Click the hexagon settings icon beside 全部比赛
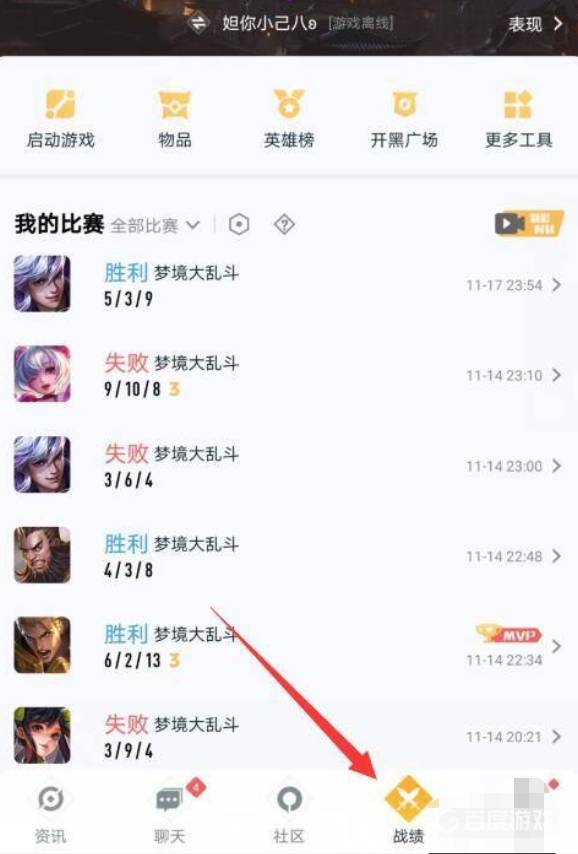The width and height of the screenshot is (578, 854). 239,224
